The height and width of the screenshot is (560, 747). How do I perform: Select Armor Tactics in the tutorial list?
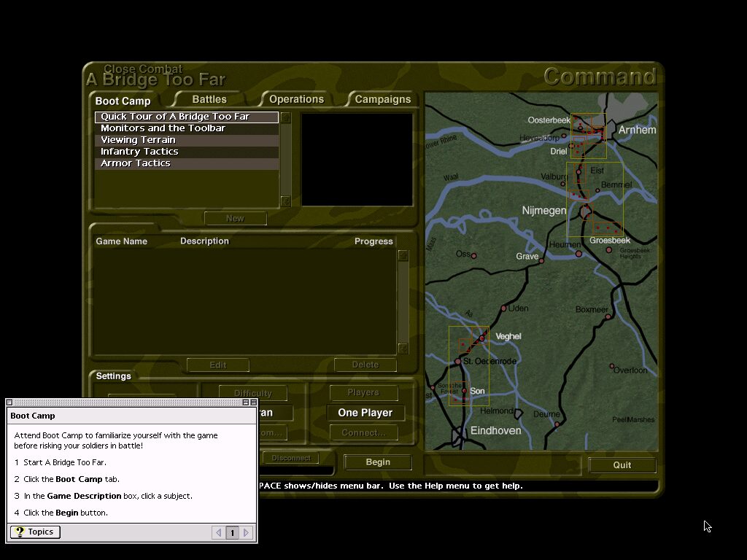click(135, 163)
